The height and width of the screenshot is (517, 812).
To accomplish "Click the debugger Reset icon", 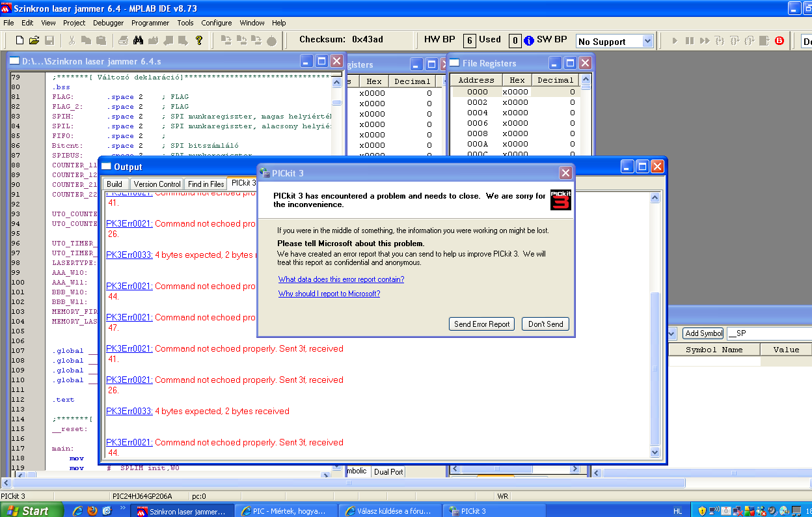I will tap(765, 41).
